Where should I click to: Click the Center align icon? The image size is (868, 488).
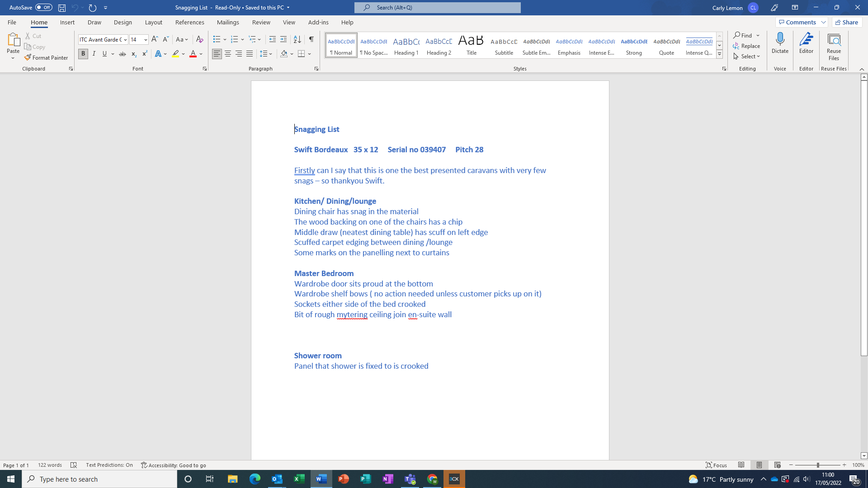tap(228, 54)
